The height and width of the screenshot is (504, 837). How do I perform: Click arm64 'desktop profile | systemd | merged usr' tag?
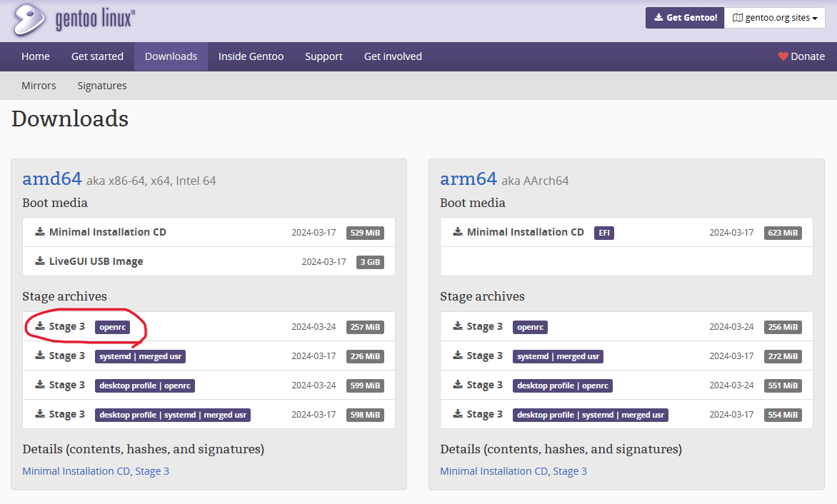point(591,415)
